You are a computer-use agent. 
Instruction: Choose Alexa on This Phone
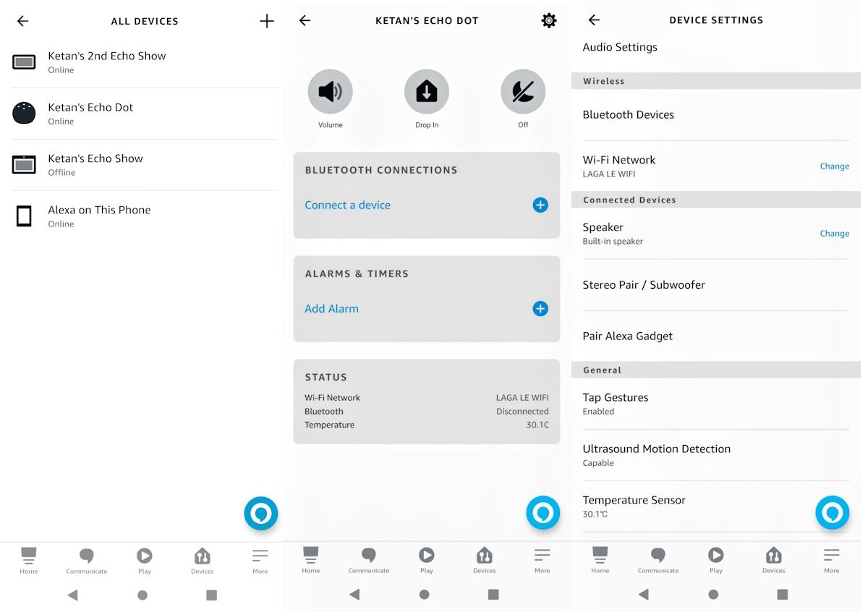(x=145, y=216)
